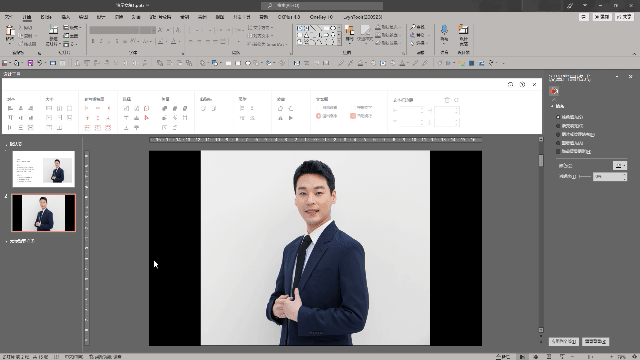The width and height of the screenshot is (640, 360).
Task: Switch to Normal view in status bar
Action: tap(522, 357)
